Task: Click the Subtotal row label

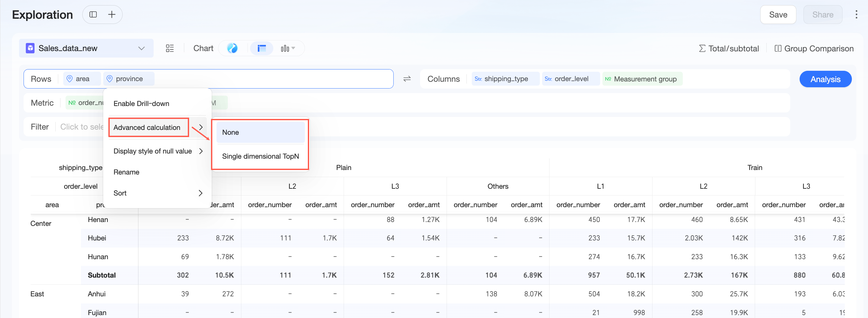Action: pyautogui.click(x=101, y=275)
